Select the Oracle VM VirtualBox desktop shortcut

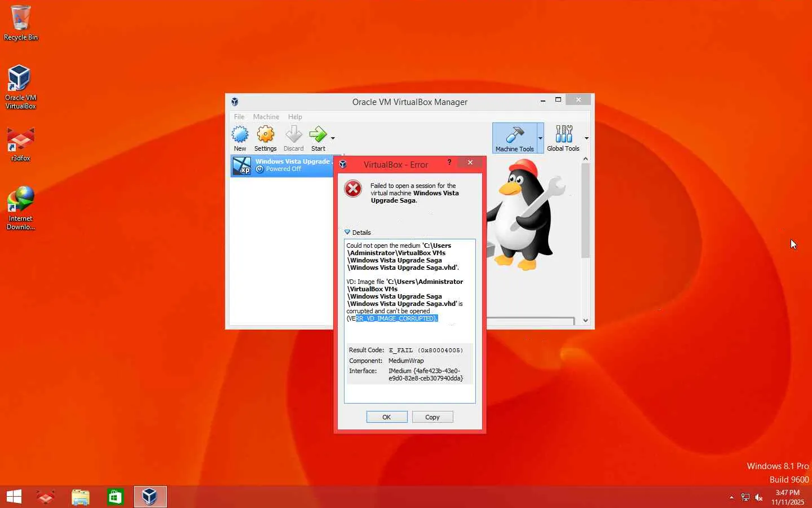click(x=21, y=87)
